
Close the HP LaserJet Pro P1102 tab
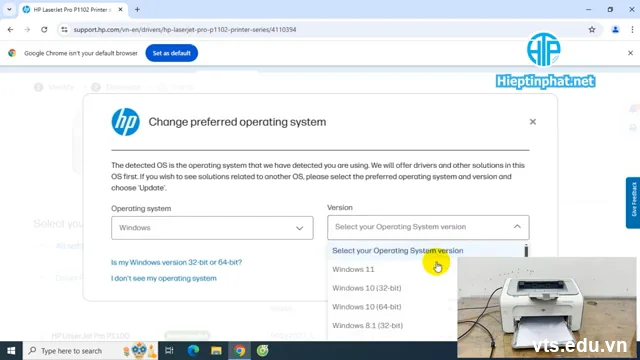[120, 9]
